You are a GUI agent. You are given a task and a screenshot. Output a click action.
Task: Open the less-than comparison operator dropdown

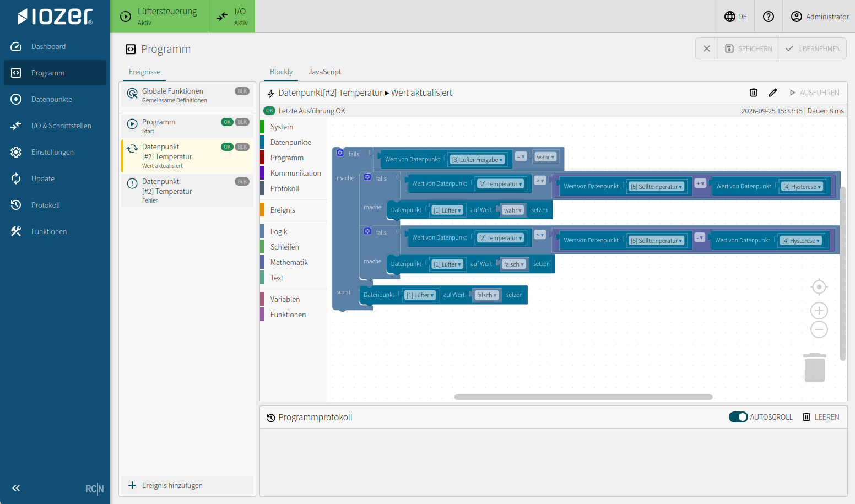(540, 235)
